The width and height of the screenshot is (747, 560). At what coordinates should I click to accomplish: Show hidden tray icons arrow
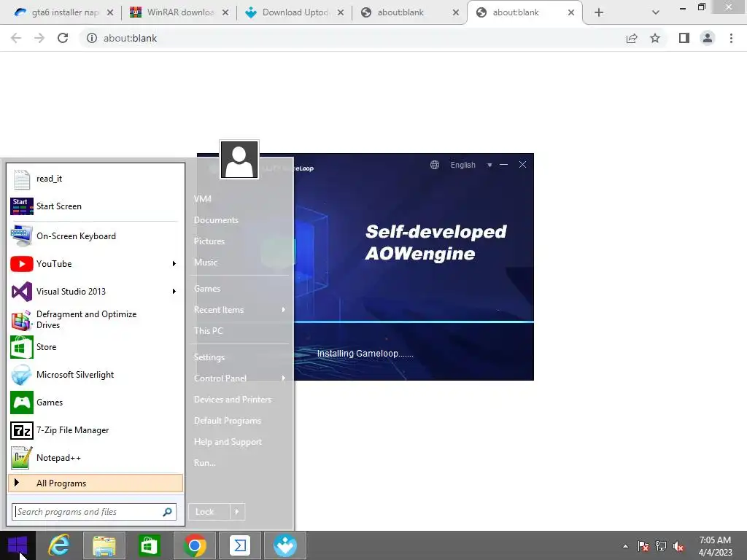pyautogui.click(x=625, y=546)
